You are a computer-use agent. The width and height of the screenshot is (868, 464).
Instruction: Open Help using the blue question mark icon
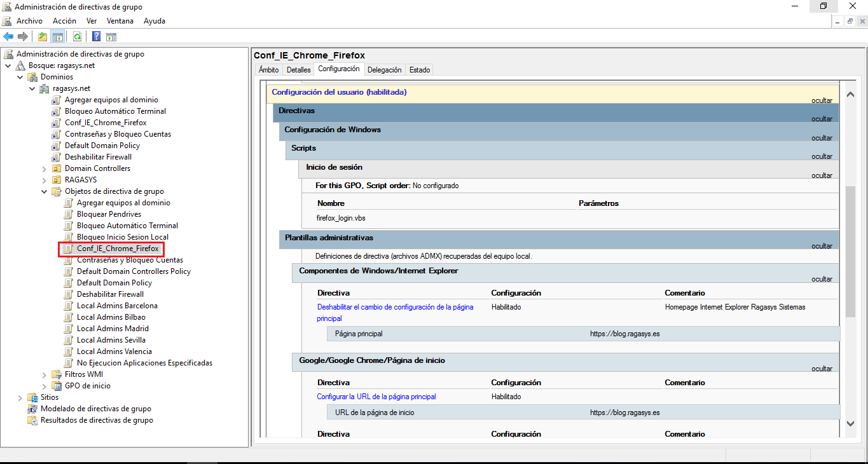click(95, 36)
